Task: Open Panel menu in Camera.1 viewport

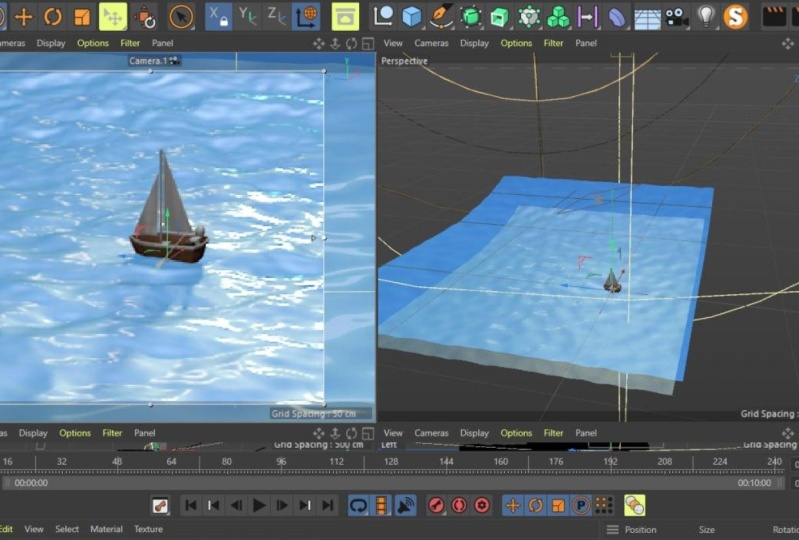Action: click(x=163, y=43)
